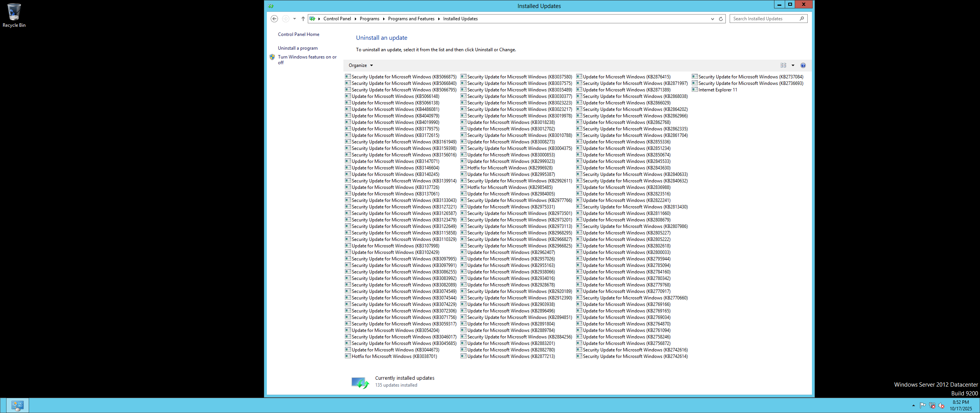The height and width of the screenshot is (413, 980).
Task: Click the Action Center flag tray icon
Action: tap(923, 405)
